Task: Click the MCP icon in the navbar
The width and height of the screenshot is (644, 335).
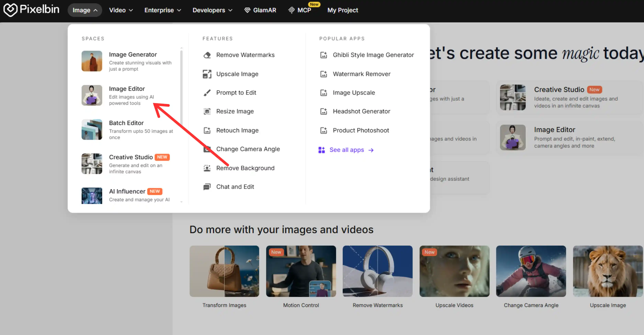Action: click(x=291, y=10)
